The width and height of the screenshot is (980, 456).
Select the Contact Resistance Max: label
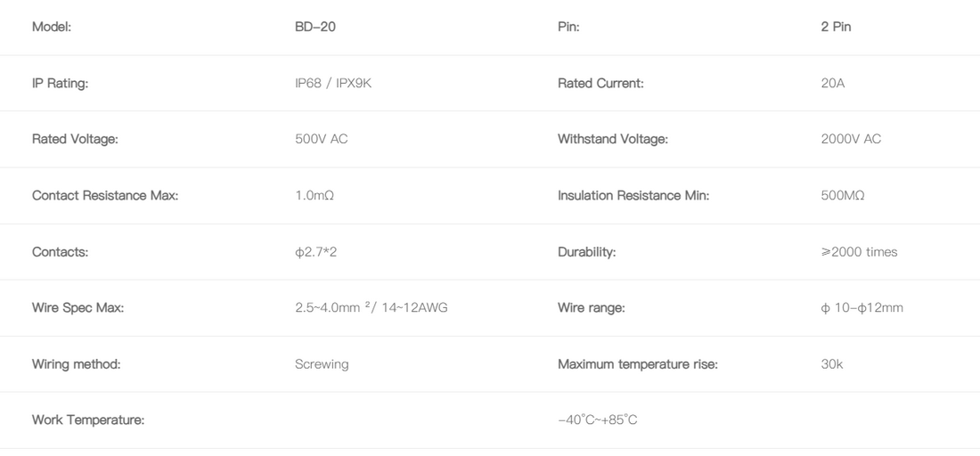point(105,196)
